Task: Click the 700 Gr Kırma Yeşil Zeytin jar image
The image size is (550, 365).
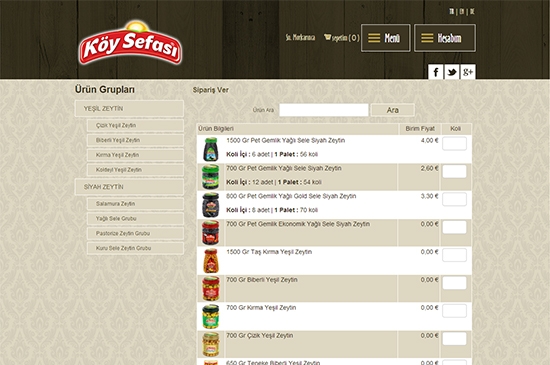Action: click(211, 317)
